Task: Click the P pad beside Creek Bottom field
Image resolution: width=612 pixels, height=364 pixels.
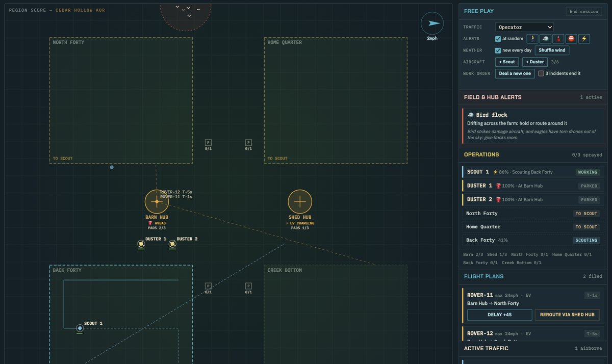Action: point(248,286)
